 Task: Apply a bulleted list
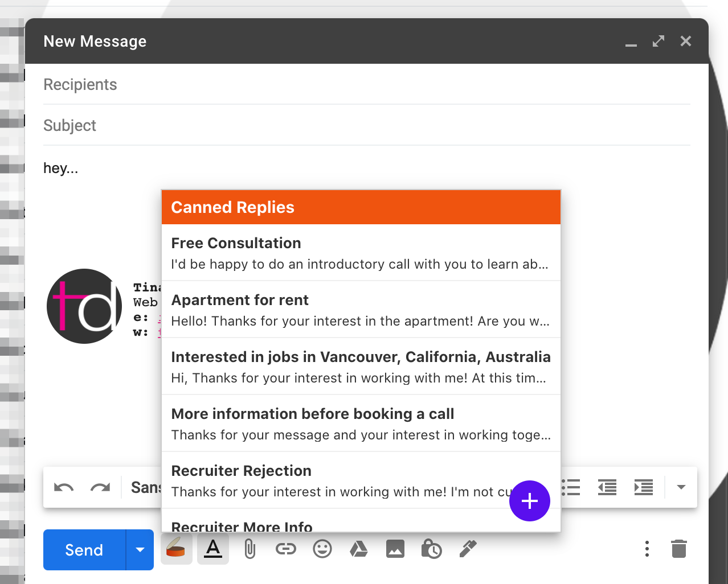(570, 487)
